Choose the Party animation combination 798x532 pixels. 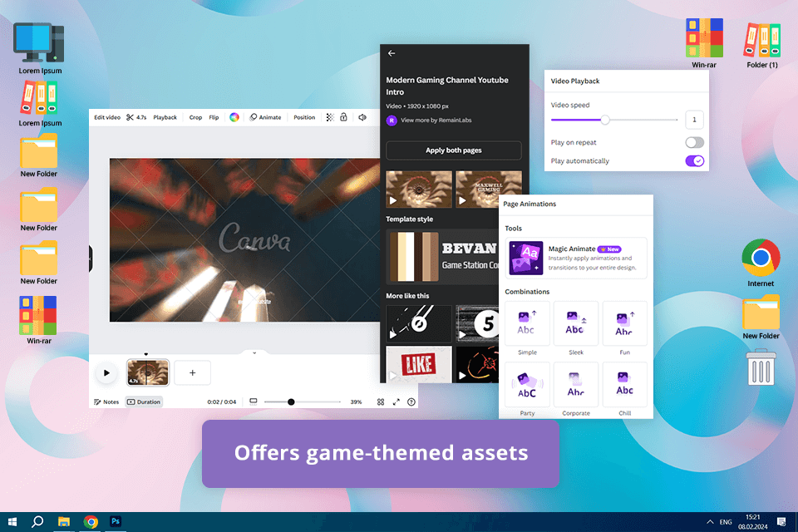tap(527, 384)
